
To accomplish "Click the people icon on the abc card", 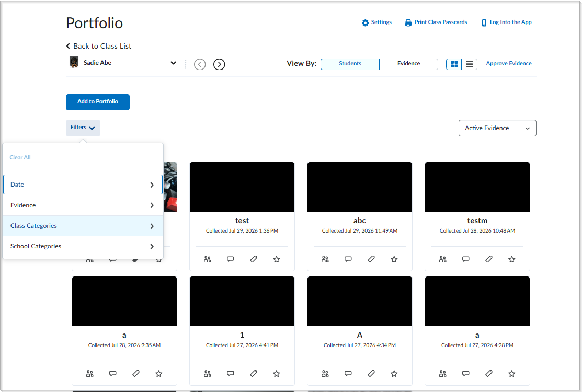I will (325, 259).
